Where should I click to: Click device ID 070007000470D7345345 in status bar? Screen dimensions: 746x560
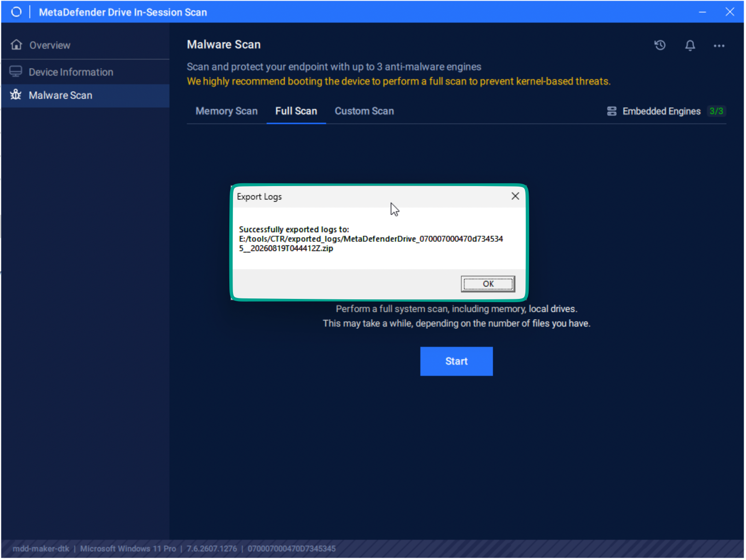click(x=292, y=549)
